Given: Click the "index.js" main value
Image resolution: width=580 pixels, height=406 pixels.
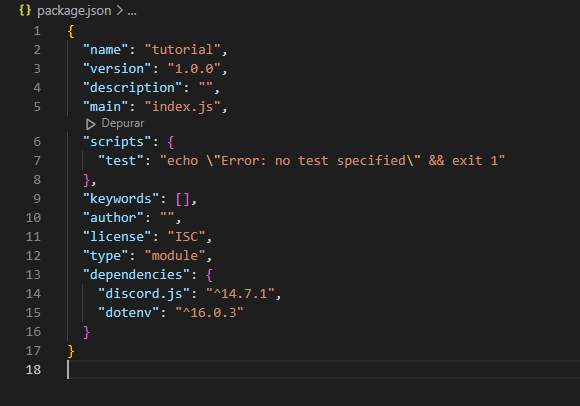Looking at the screenshot, I should coord(182,106).
